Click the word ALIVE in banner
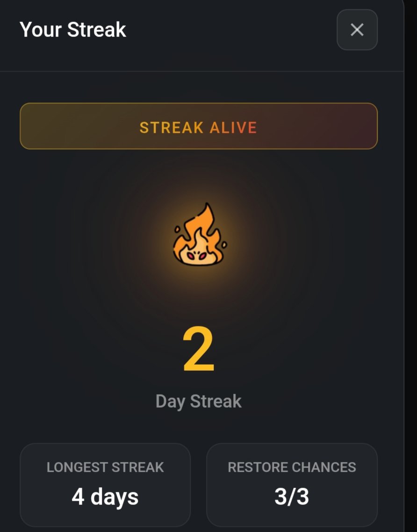This screenshot has width=417, height=532. coord(233,128)
